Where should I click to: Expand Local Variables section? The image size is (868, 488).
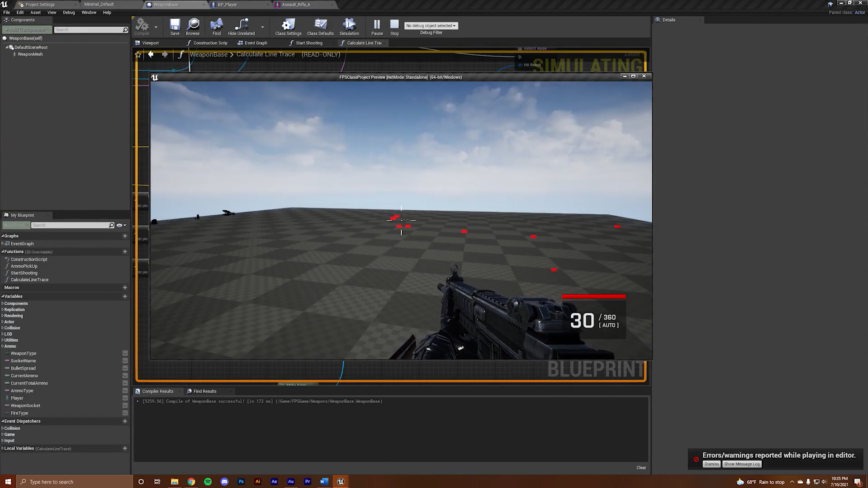[3, 449]
